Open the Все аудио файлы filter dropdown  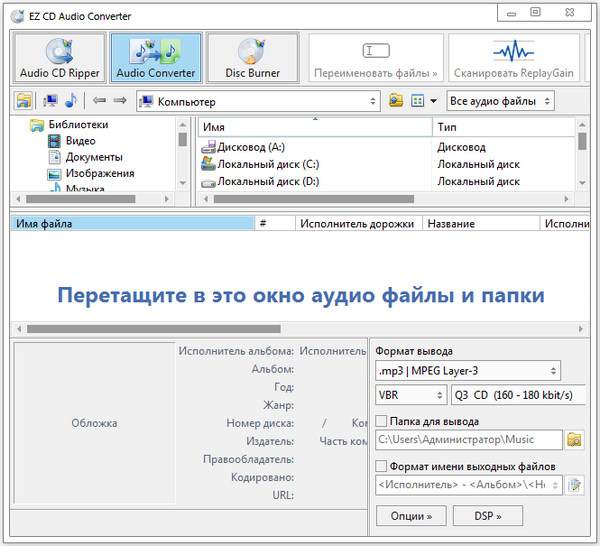500,101
